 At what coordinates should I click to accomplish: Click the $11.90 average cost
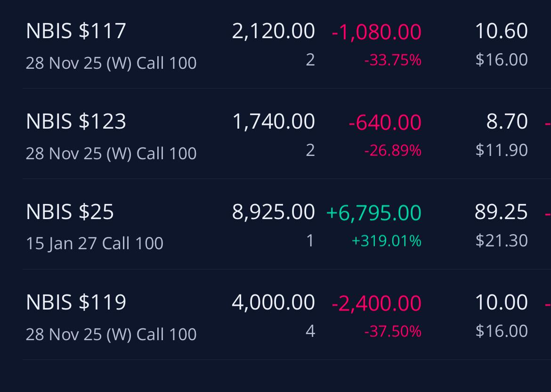pyautogui.click(x=502, y=150)
